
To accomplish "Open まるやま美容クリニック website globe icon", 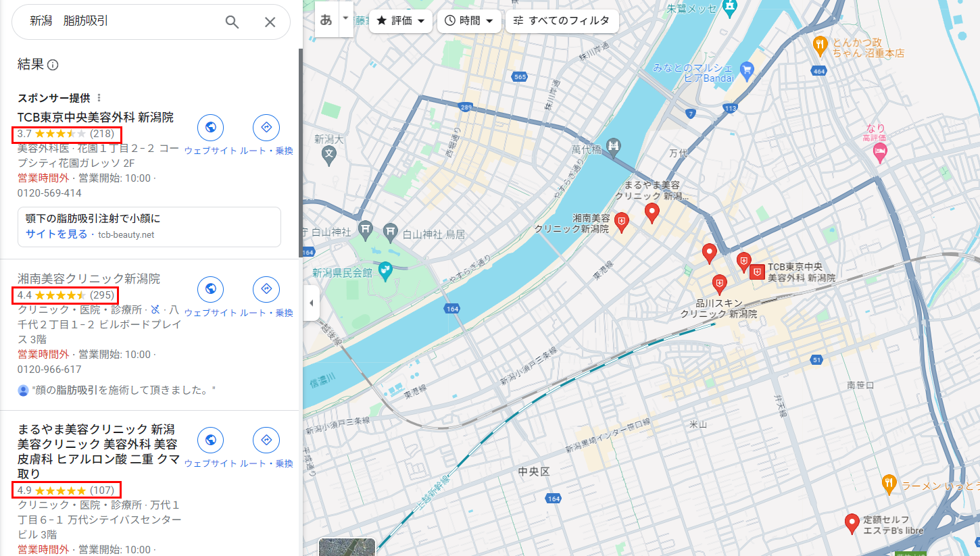I will point(211,440).
